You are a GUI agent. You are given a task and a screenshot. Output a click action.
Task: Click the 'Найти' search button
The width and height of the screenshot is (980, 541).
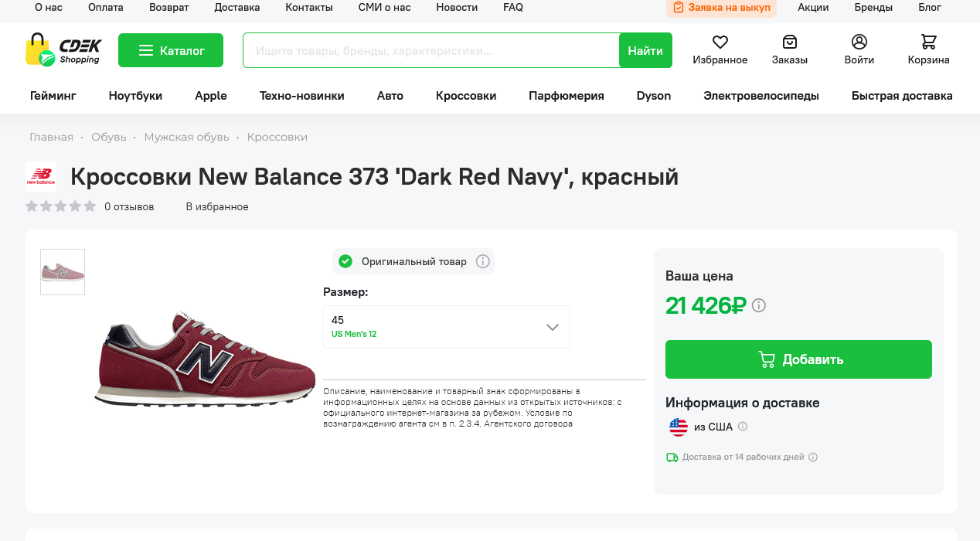(645, 50)
